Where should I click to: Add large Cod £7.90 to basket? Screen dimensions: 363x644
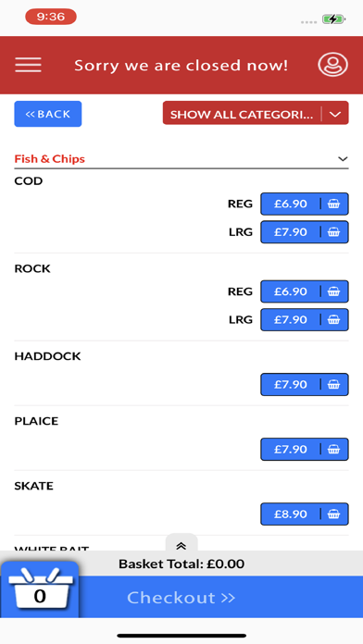click(x=305, y=232)
